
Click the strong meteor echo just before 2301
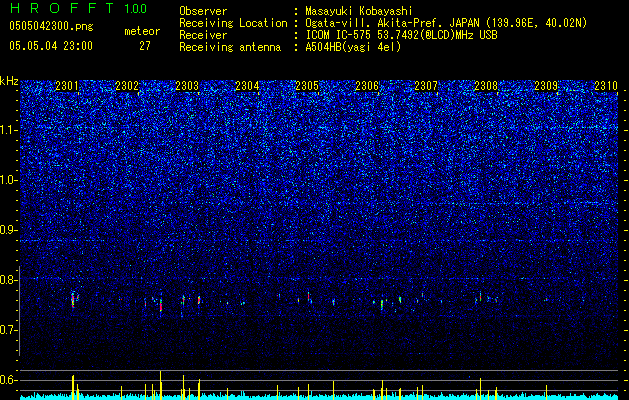pos(73,300)
